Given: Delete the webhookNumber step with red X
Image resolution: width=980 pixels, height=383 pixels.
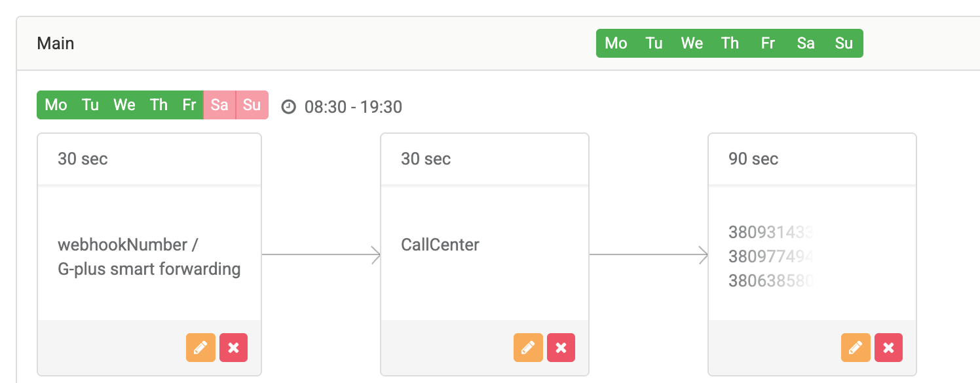Looking at the screenshot, I should coord(234,348).
